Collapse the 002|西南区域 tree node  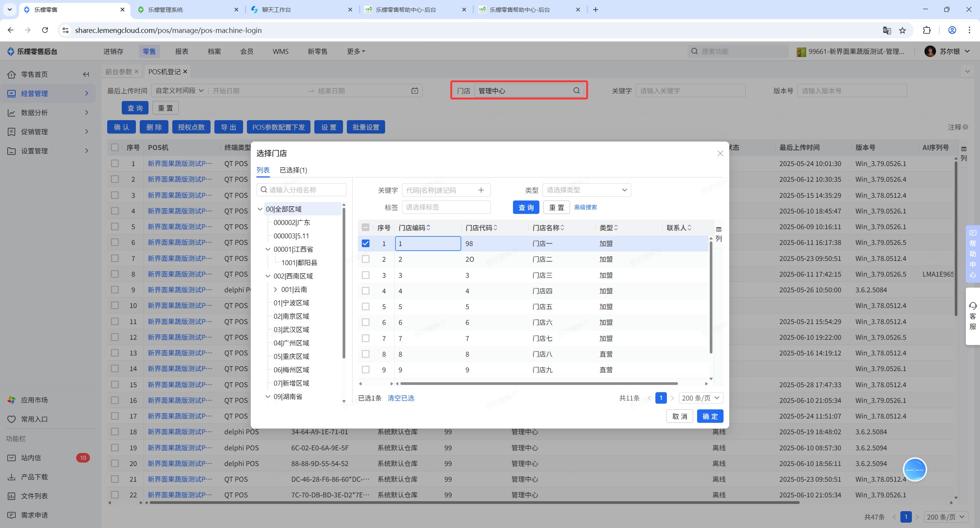pos(268,276)
